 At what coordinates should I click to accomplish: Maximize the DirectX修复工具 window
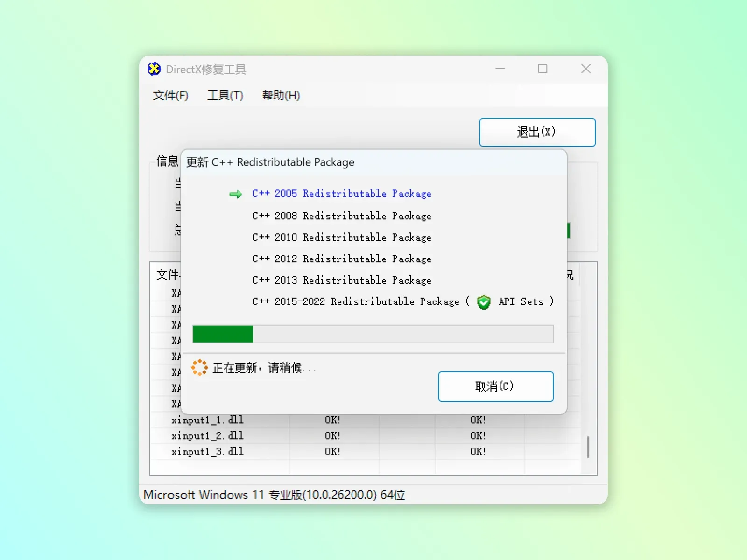pos(543,69)
